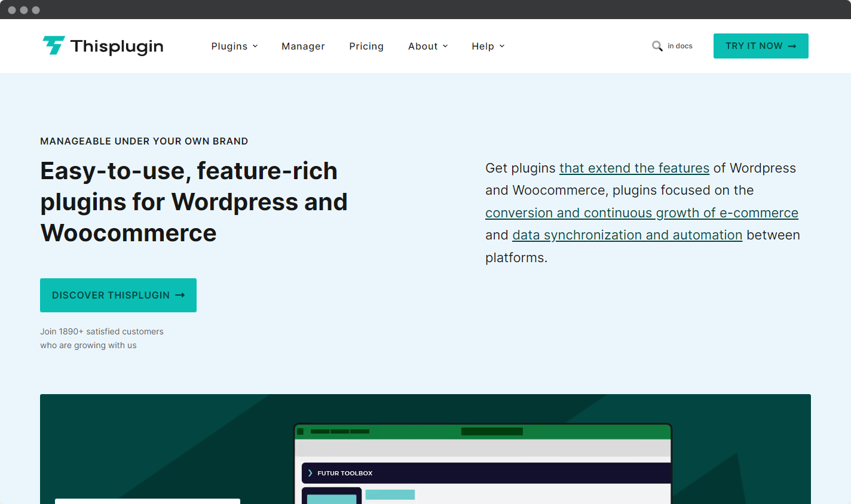The height and width of the screenshot is (504, 851).
Task: Click the Thisplugin logo icon
Action: (x=54, y=45)
